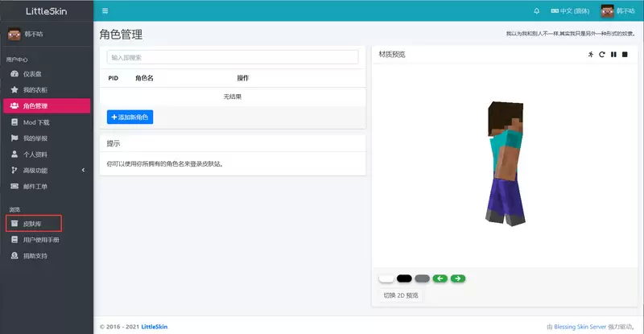Image resolution: width=644 pixels, height=334 pixels.
Task: Click book icon beside Mod 下载
Action: 14,122
